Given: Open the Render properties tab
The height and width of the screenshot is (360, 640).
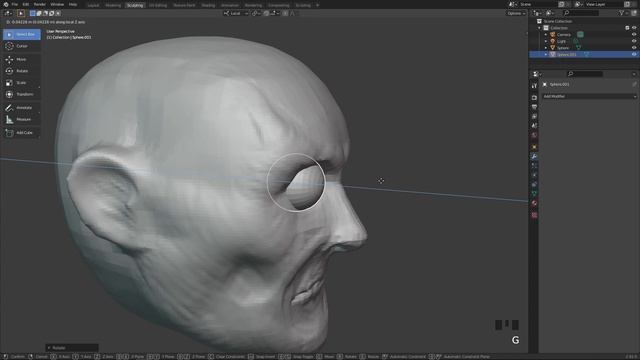Looking at the screenshot, I should click(534, 98).
